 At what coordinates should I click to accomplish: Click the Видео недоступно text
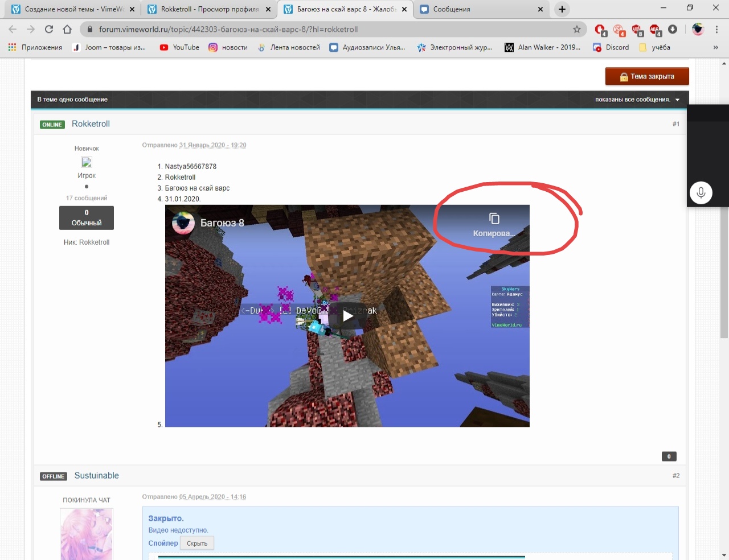click(178, 530)
